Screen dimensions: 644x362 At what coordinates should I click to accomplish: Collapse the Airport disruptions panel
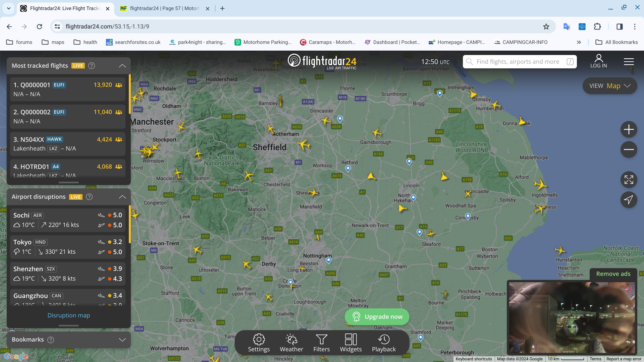pos(122,197)
